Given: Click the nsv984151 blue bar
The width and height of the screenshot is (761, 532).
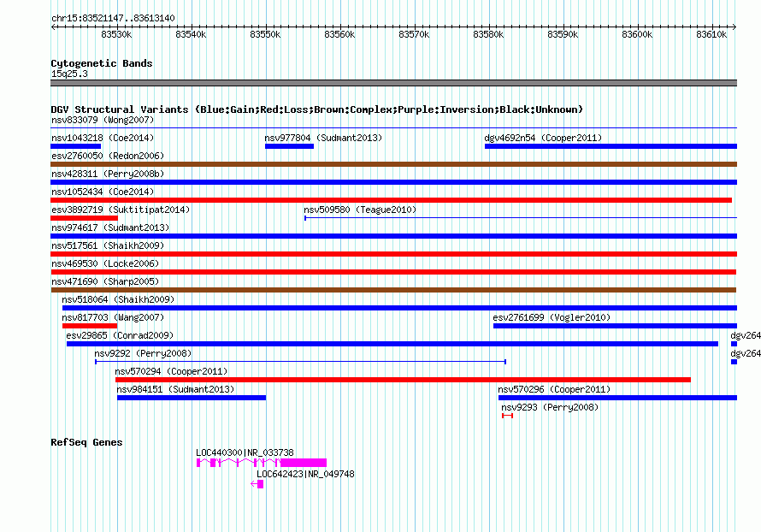Looking at the screenshot, I should pyautogui.click(x=192, y=398).
